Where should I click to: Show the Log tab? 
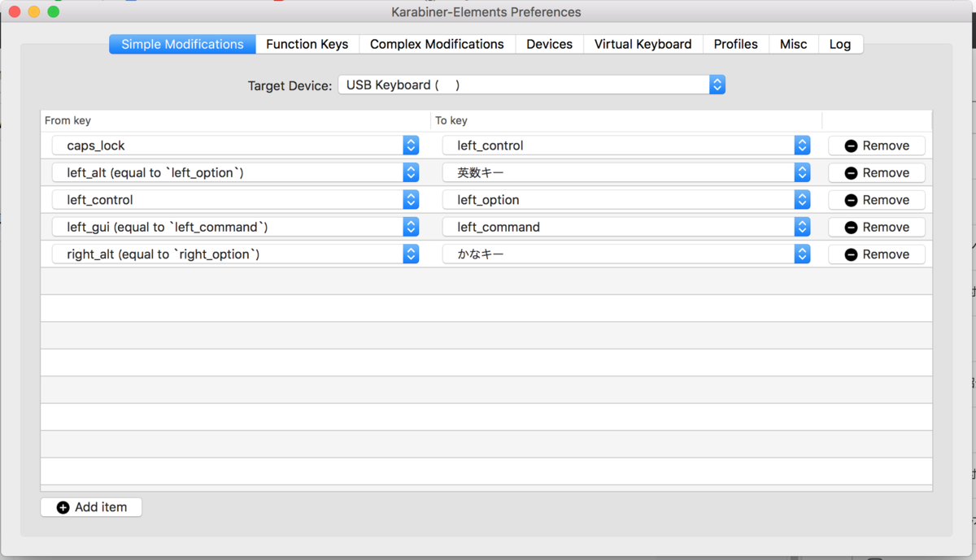(x=840, y=44)
